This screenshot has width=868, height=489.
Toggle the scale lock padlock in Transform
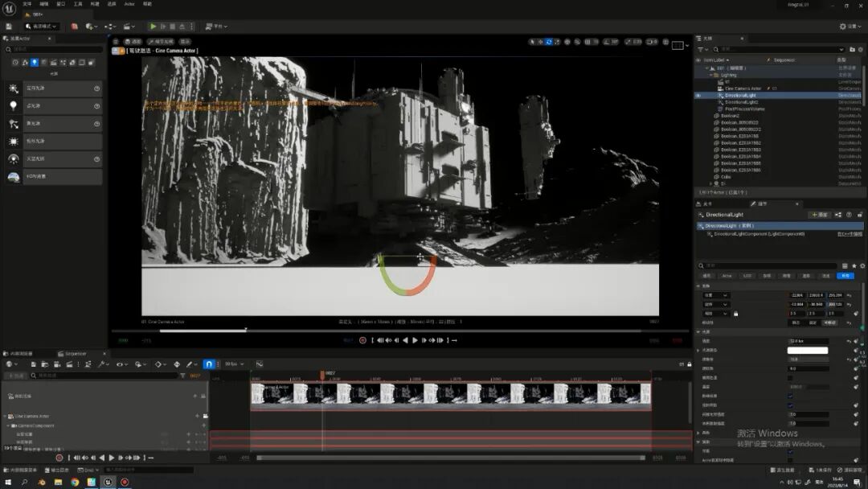(735, 314)
